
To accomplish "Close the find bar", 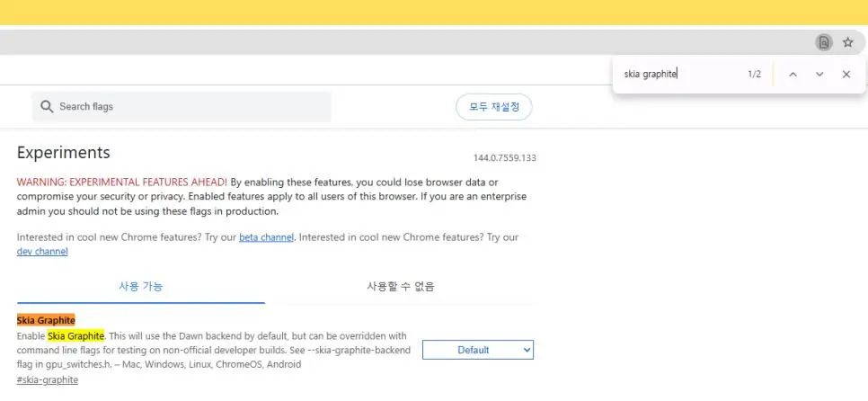I will click(x=846, y=75).
